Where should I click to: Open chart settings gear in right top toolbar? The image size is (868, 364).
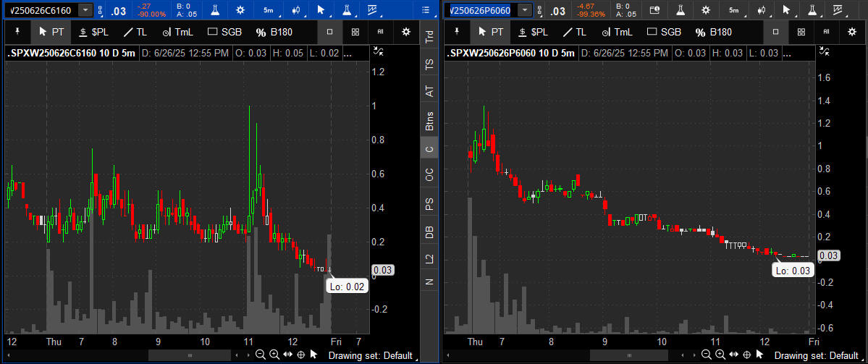click(706, 10)
